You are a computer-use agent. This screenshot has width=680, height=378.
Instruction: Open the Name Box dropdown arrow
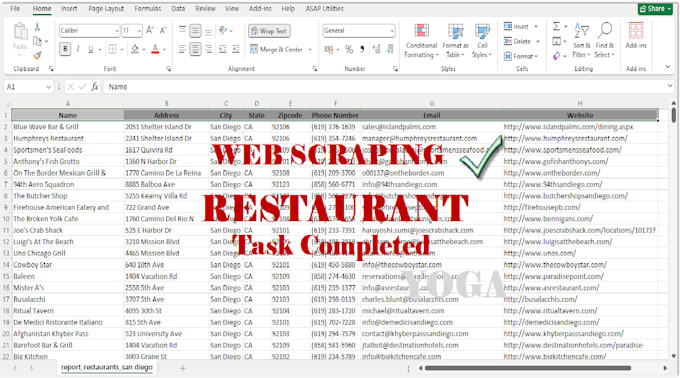pyautogui.click(x=48, y=87)
